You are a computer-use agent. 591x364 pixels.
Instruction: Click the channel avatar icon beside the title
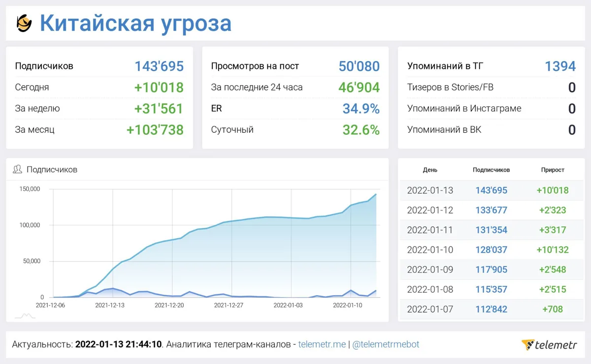pyautogui.click(x=24, y=23)
